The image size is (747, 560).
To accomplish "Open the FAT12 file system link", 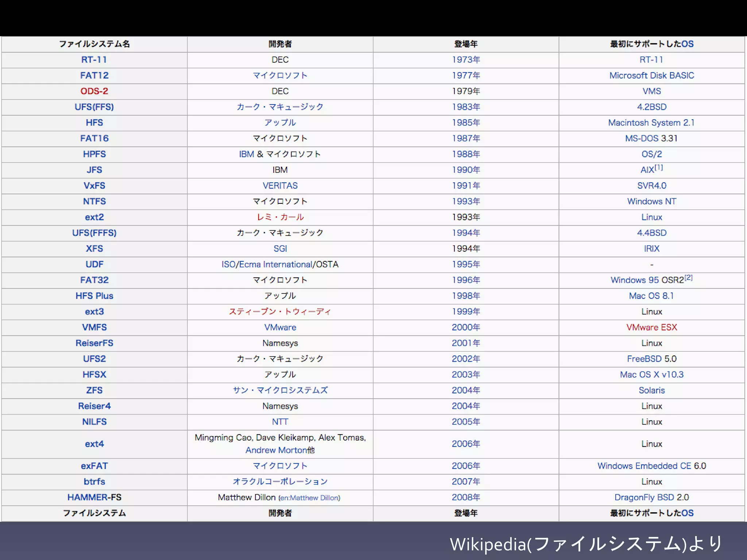I will (x=94, y=75).
